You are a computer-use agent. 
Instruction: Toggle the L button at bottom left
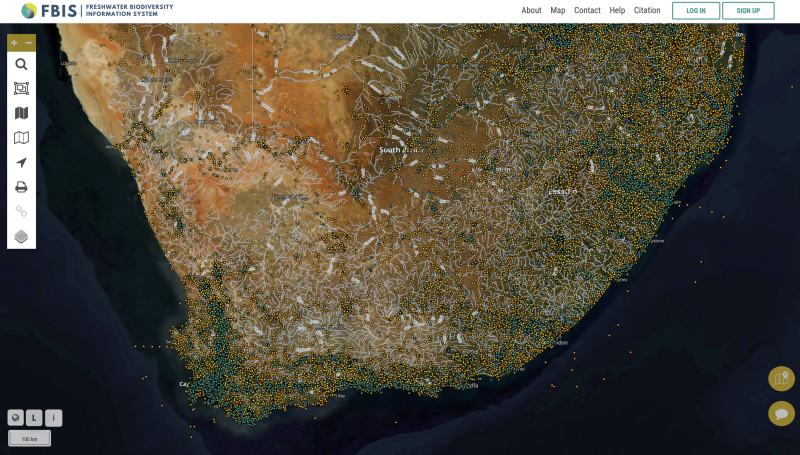[34, 418]
